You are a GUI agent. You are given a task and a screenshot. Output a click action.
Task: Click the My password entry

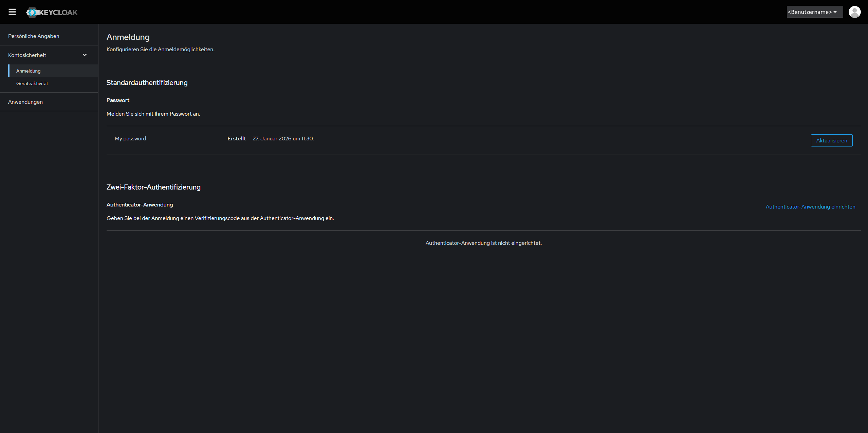130,138
